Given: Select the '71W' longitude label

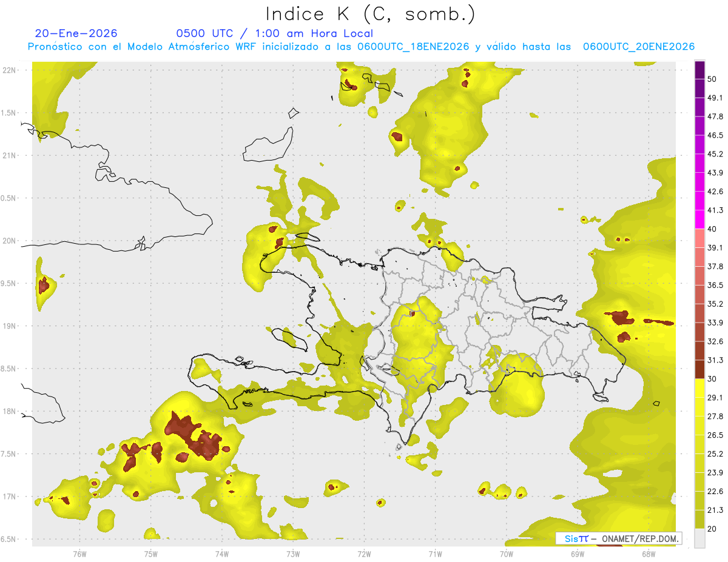Looking at the screenshot, I should click(x=435, y=554).
